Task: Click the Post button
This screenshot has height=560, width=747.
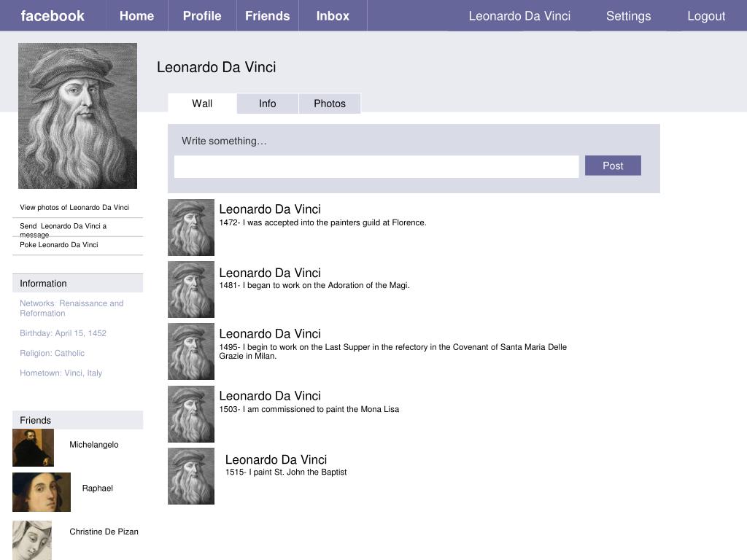Action: (x=613, y=166)
